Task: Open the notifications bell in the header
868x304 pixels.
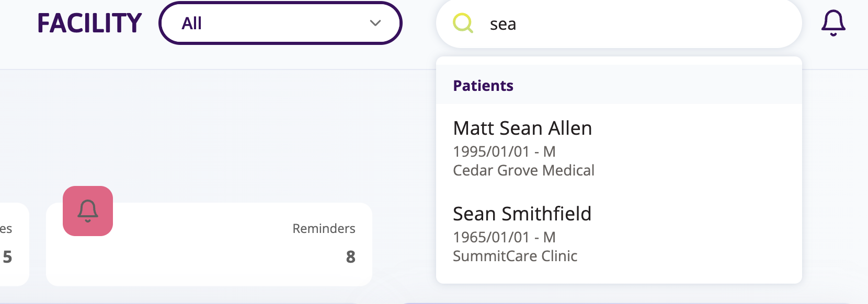Action: [x=833, y=24]
